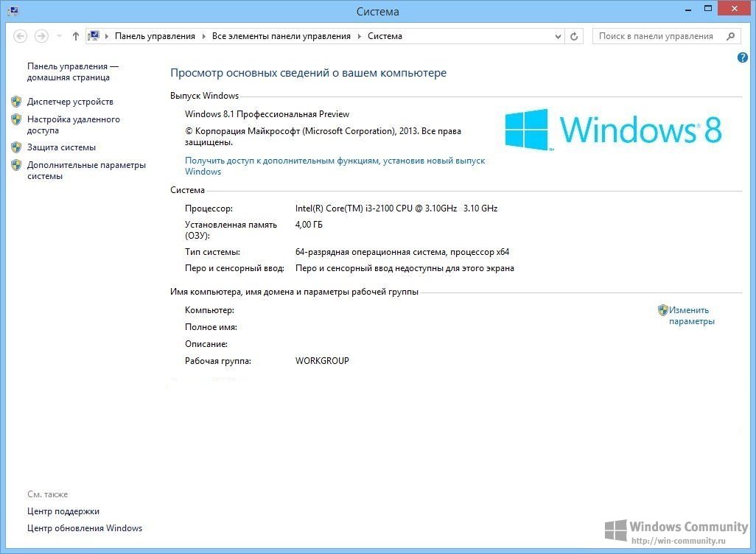Select installed memory value 4,00 ГБ

tap(309, 225)
